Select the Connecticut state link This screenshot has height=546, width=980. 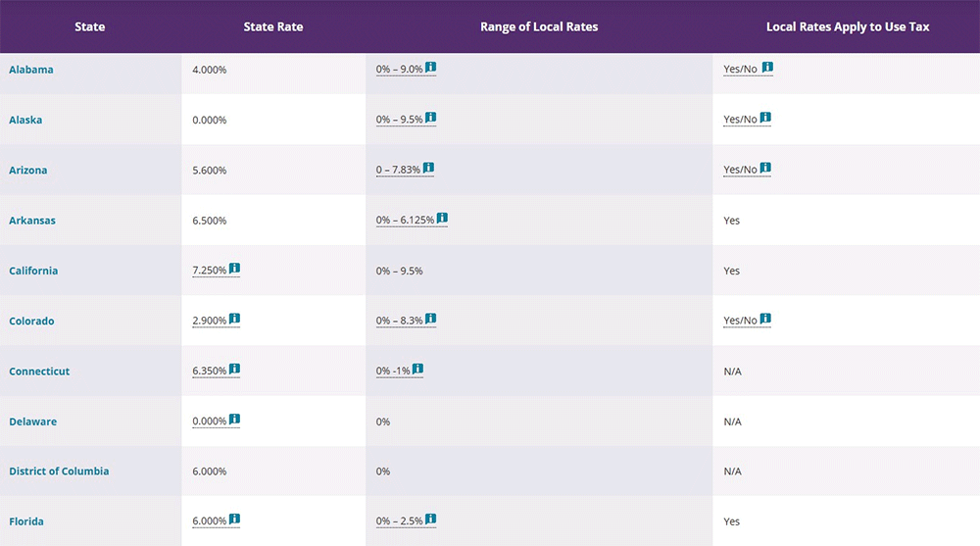point(39,372)
